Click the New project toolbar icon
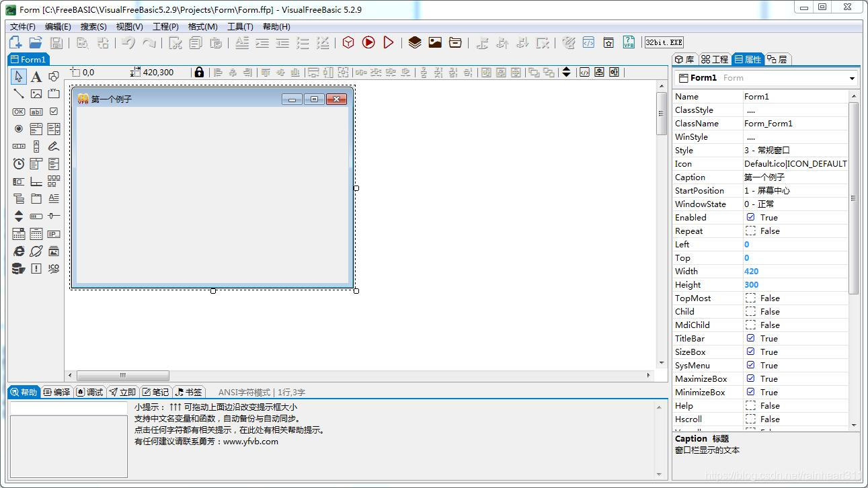This screenshot has height=488, width=868. click(x=15, y=42)
